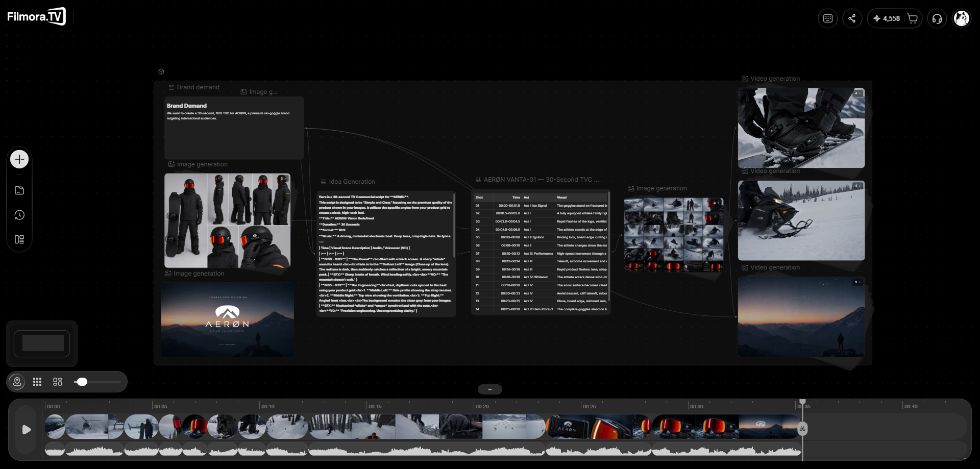Open the shopping cart icon
Viewport: 980px width, 469px height.
[913, 18]
